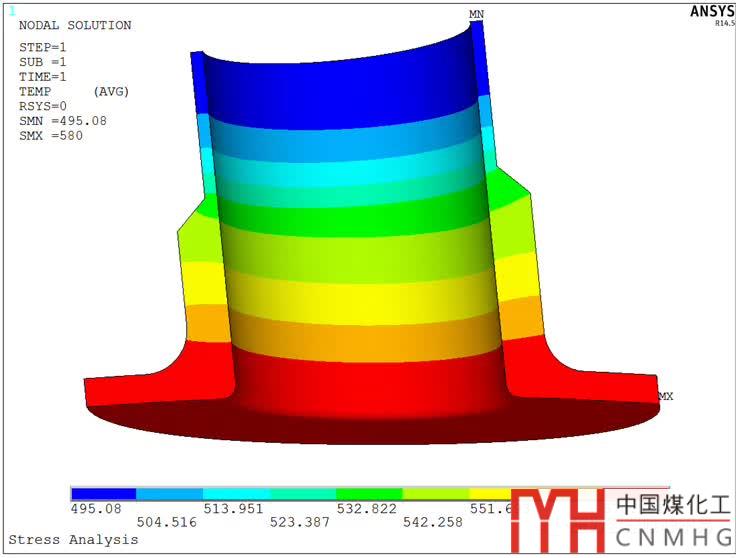This screenshot has width=736, height=558.
Task: Click the legend value 532.822
Action: pos(367,509)
